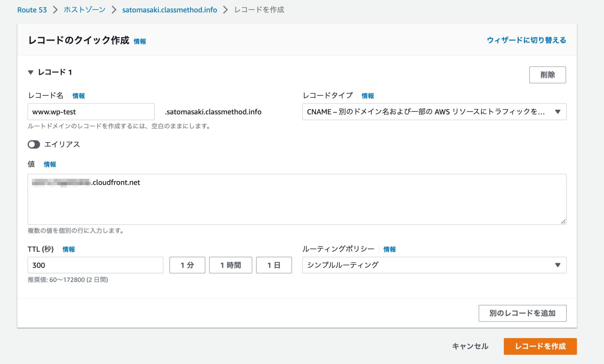This screenshot has height=364, width=604.
Task: Set TTL to 1 日
Action: click(274, 265)
